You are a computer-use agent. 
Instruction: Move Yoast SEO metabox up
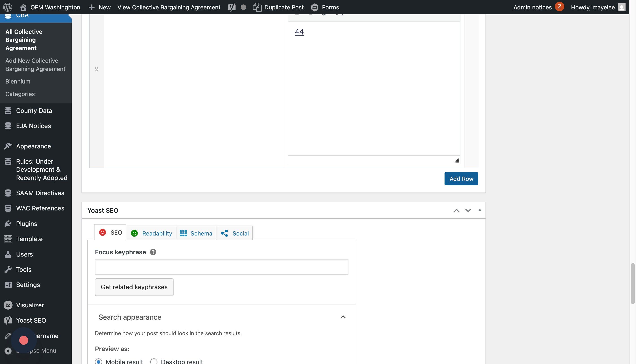click(x=456, y=210)
